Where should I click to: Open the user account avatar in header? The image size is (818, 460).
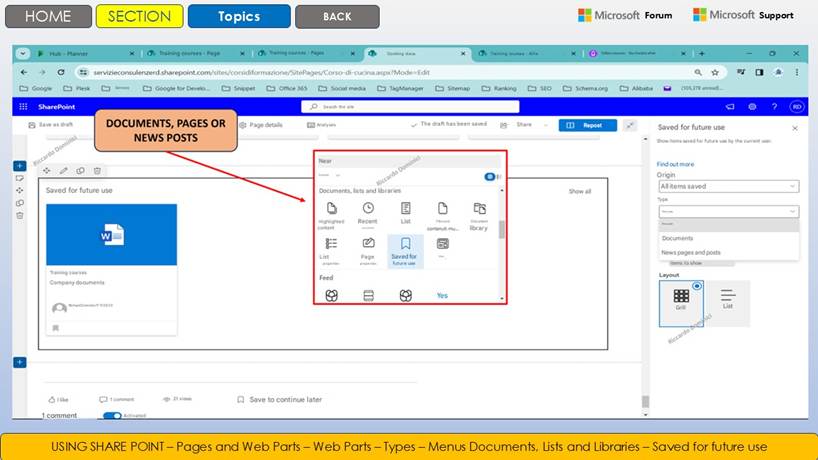click(797, 106)
